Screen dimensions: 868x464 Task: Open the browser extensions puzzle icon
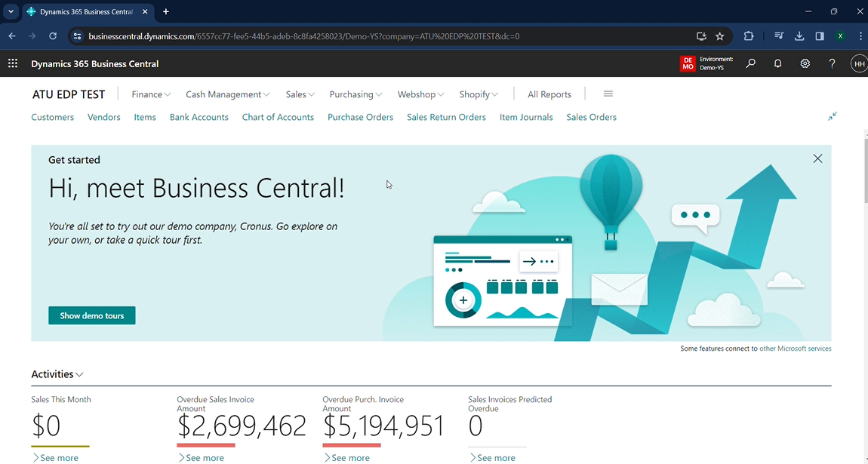tap(749, 36)
